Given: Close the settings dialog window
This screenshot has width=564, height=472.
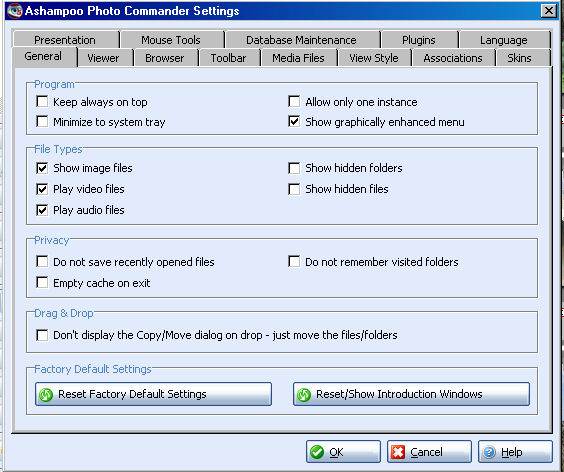Looking at the screenshot, I should [549, 11].
